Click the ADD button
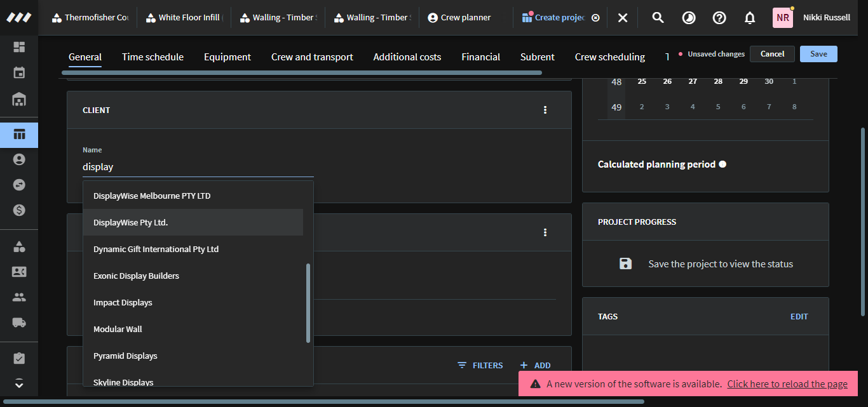Image resolution: width=868 pixels, height=407 pixels. click(x=535, y=365)
